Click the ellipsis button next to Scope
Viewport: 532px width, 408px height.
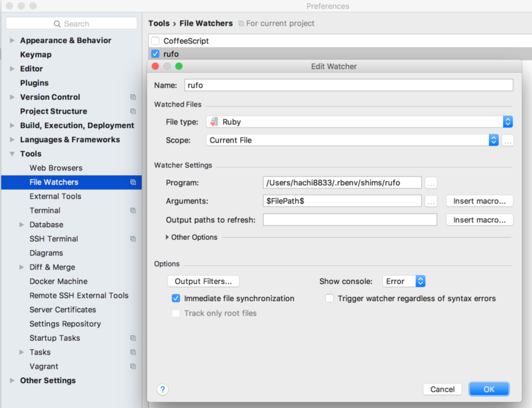click(x=508, y=141)
